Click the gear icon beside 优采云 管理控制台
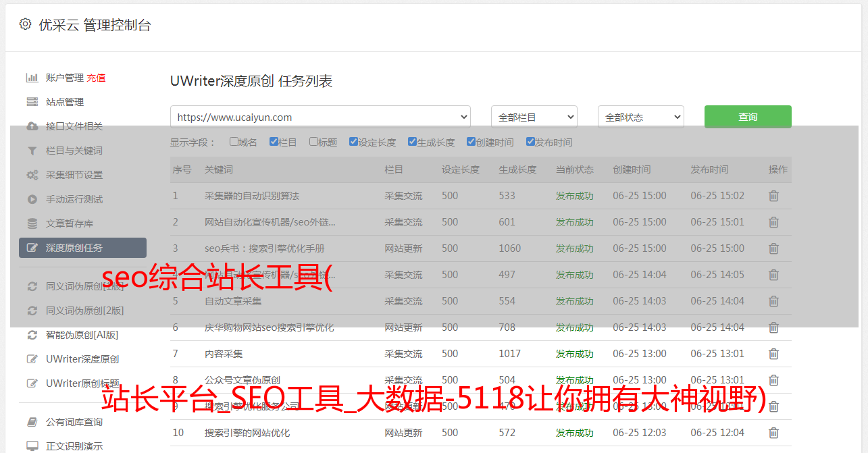Image resolution: width=868 pixels, height=453 pixels. [x=25, y=24]
